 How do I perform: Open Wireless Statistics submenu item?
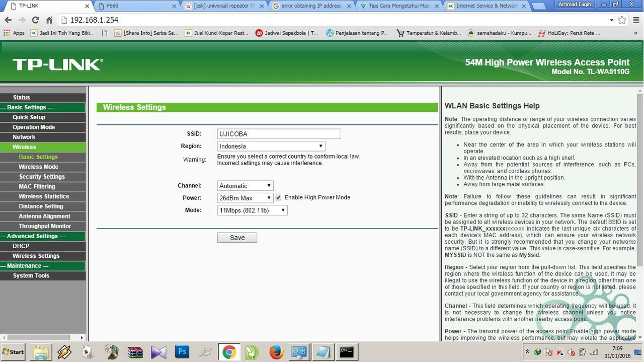click(43, 196)
